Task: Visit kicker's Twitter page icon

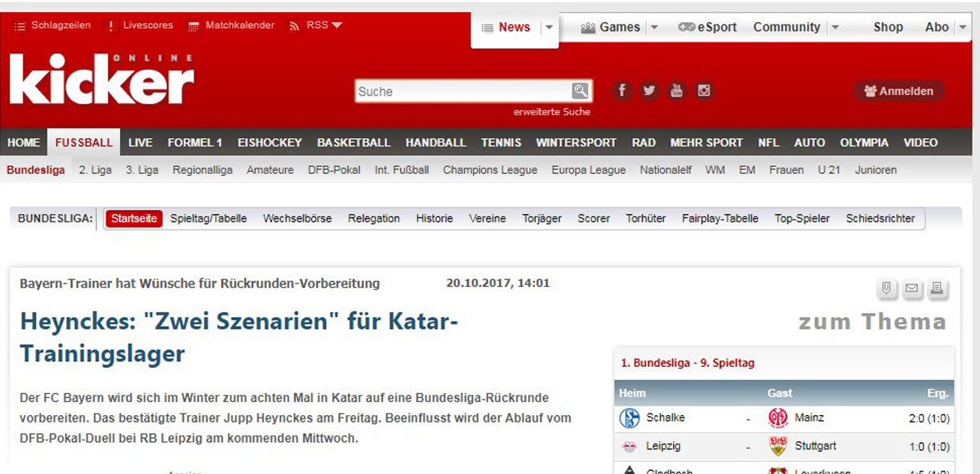Action: [x=649, y=91]
